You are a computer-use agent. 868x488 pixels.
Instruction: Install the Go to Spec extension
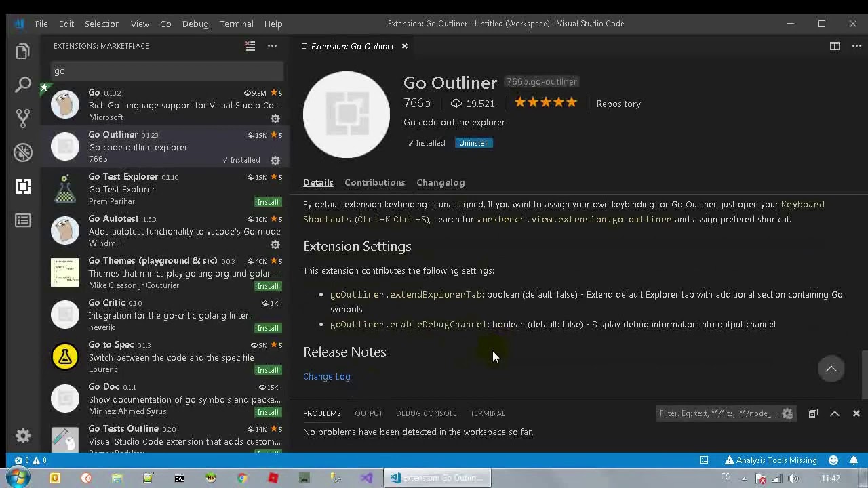[x=268, y=370]
